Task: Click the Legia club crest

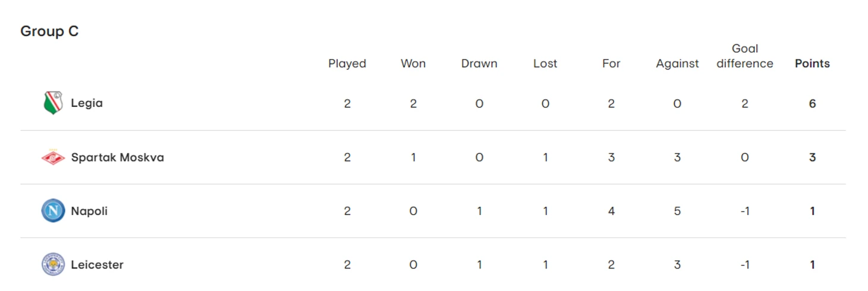Action: (53, 103)
